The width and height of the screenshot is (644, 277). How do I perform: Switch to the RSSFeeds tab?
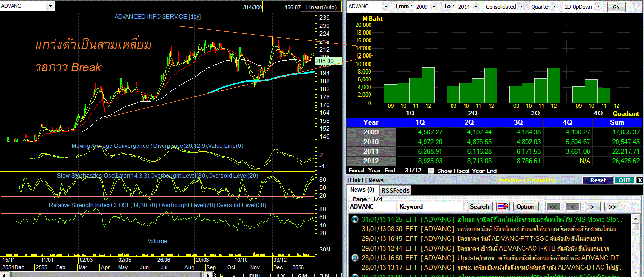point(395,190)
